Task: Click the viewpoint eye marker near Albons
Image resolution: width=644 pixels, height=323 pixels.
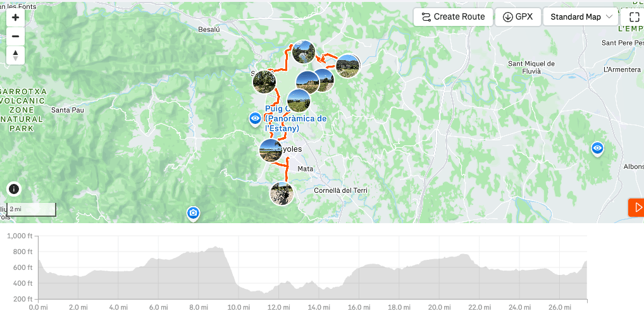Action: tap(597, 149)
